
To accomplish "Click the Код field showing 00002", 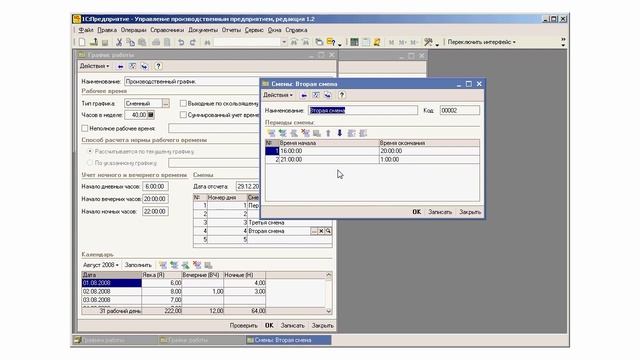I will [x=460, y=110].
